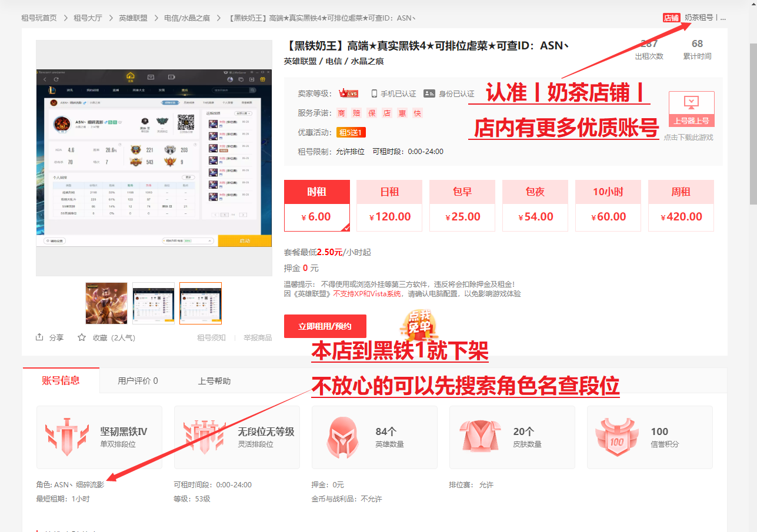Open 租号大厅 in the breadcrumb
757x532 pixels.
coord(88,18)
